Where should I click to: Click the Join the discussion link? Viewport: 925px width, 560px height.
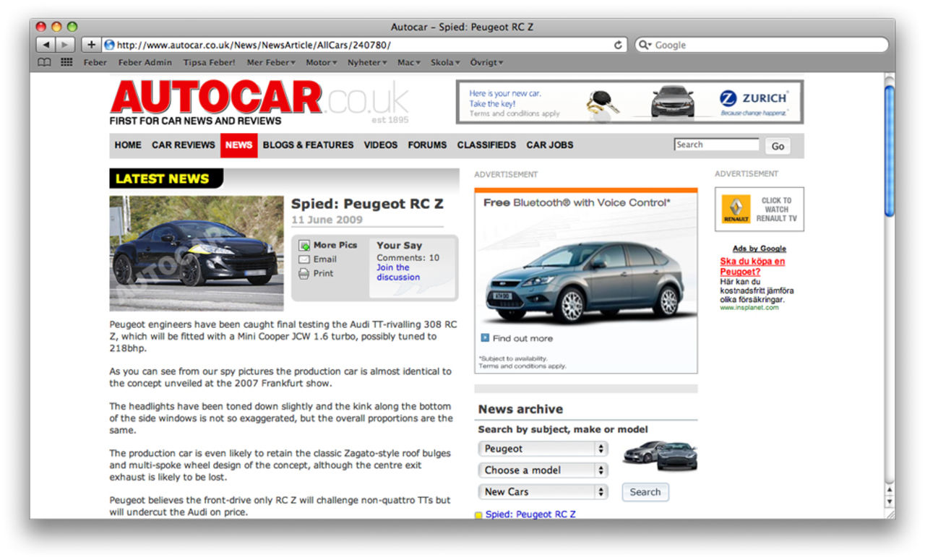pyautogui.click(x=397, y=272)
